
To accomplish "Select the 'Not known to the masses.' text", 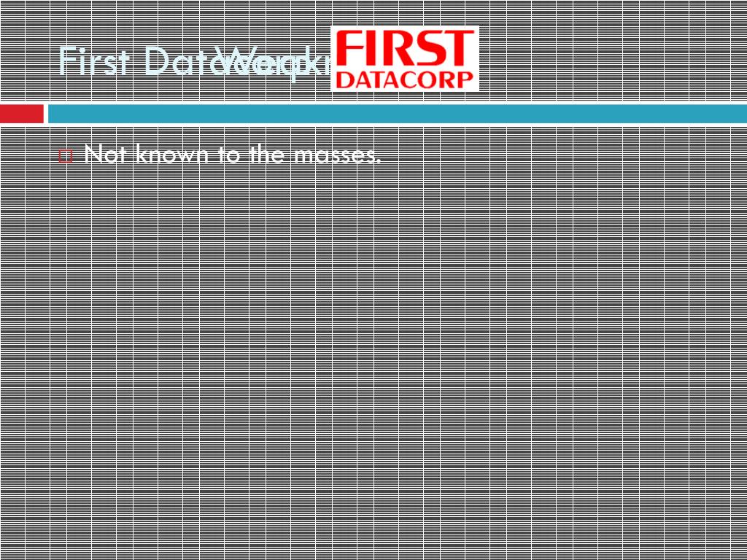I will [233, 154].
